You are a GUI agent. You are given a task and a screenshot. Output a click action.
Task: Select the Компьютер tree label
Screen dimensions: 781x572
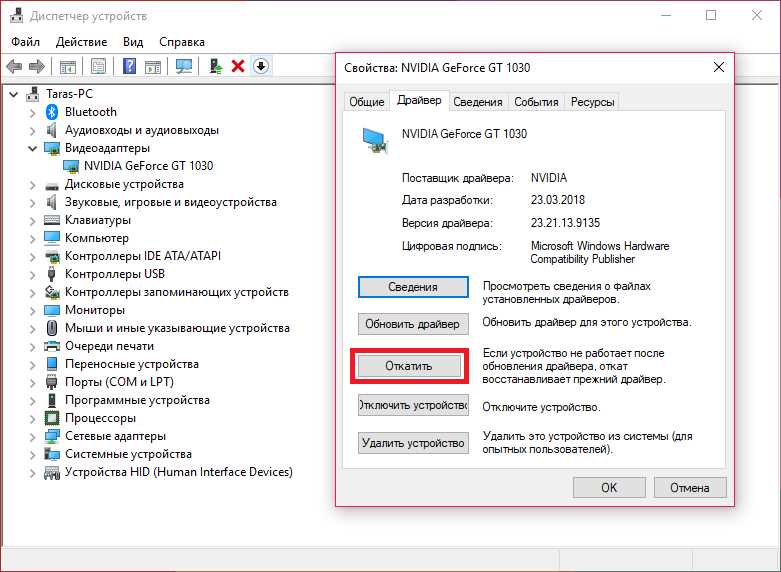(x=97, y=238)
